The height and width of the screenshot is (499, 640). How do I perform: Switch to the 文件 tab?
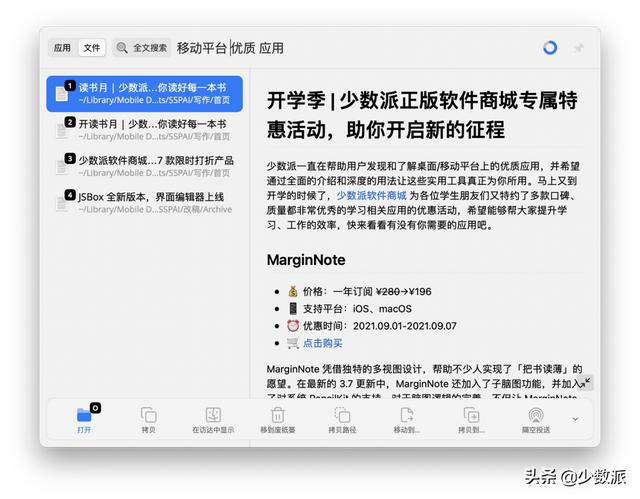(92, 48)
